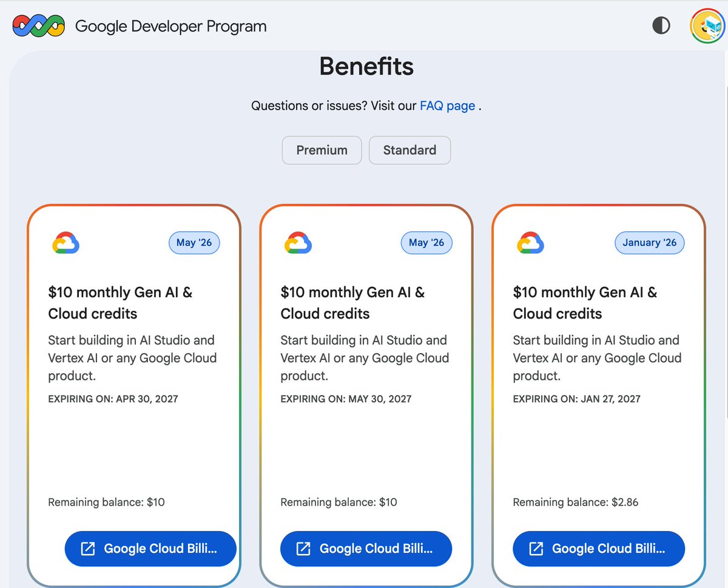
Task: Click 'EXPIRING ON: APR 30, 2027' text
Action: point(113,399)
